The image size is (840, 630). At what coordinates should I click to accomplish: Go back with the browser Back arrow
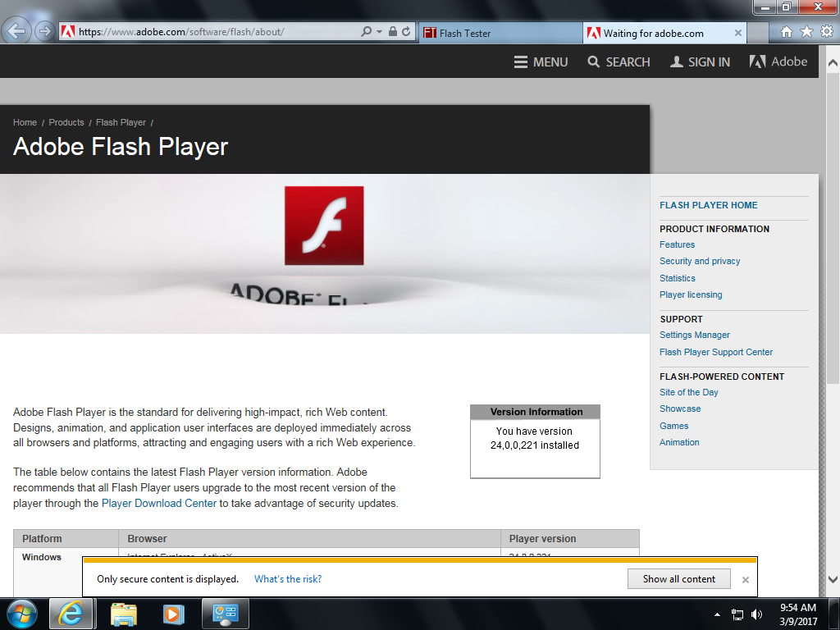click(16, 31)
